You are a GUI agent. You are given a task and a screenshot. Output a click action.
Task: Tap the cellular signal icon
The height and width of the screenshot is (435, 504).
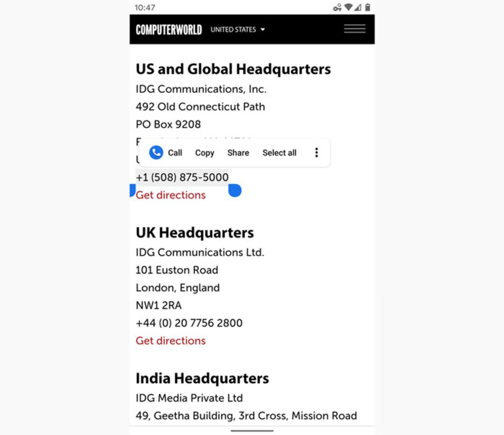(x=358, y=7)
